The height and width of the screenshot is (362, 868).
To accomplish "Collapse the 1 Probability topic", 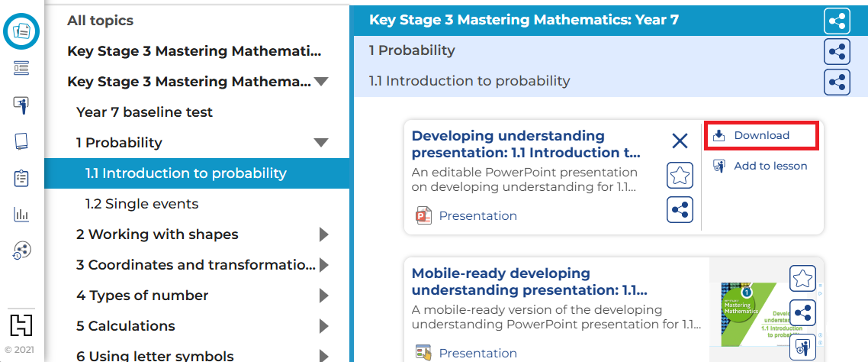I will tap(321, 143).
